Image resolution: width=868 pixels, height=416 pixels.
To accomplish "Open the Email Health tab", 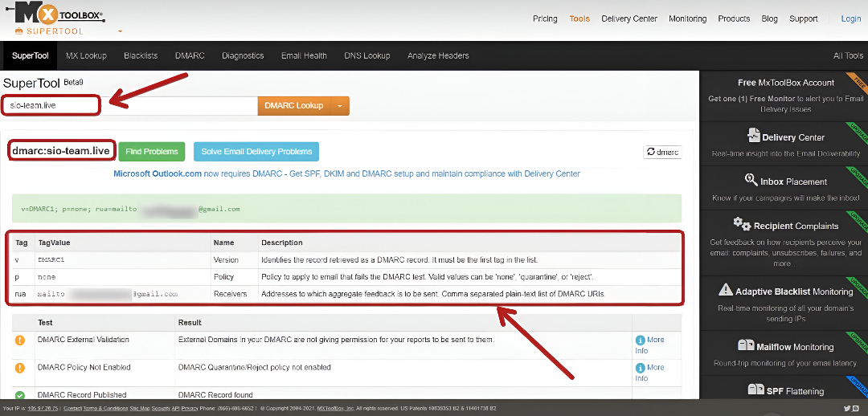I will tap(304, 55).
